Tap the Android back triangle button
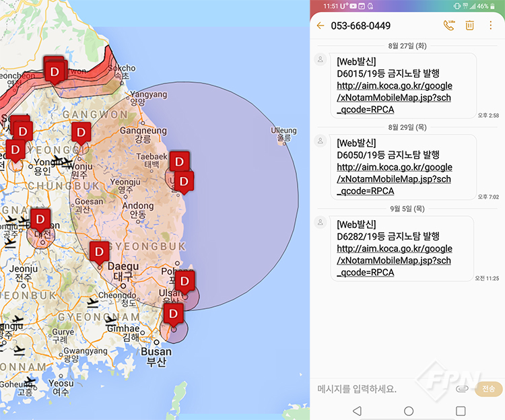 pyautogui.click(x=357, y=411)
